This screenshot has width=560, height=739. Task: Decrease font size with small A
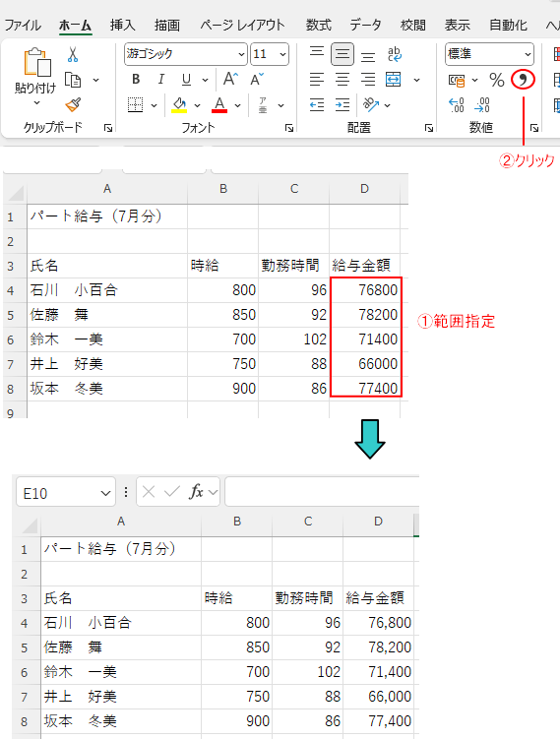(x=257, y=79)
